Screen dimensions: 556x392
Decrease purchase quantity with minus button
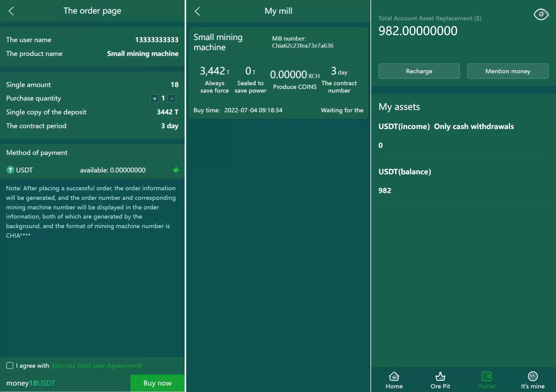pos(172,99)
